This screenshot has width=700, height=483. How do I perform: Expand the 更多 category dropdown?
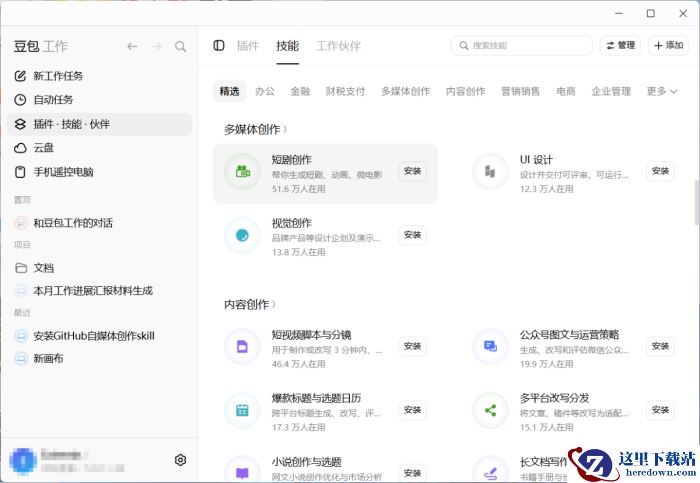click(x=662, y=91)
